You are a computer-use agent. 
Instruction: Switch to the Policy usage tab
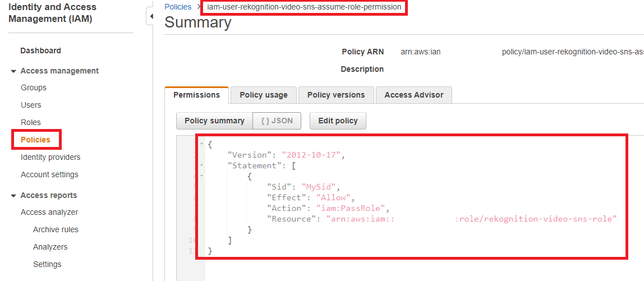point(264,95)
